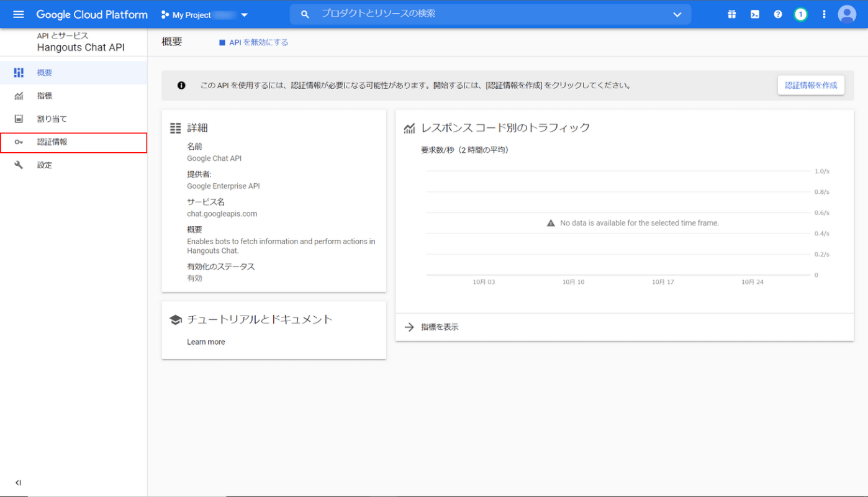Viewport: 868px width, 497px height.
Task: Click 指標を表示 link
Action: click(x=440, y=327)
